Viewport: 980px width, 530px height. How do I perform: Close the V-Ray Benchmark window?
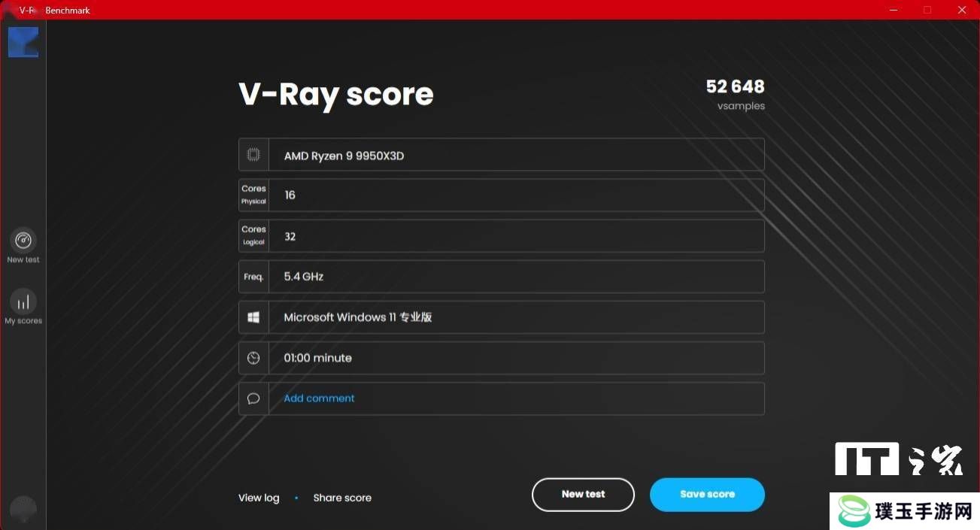pos(962,10)
